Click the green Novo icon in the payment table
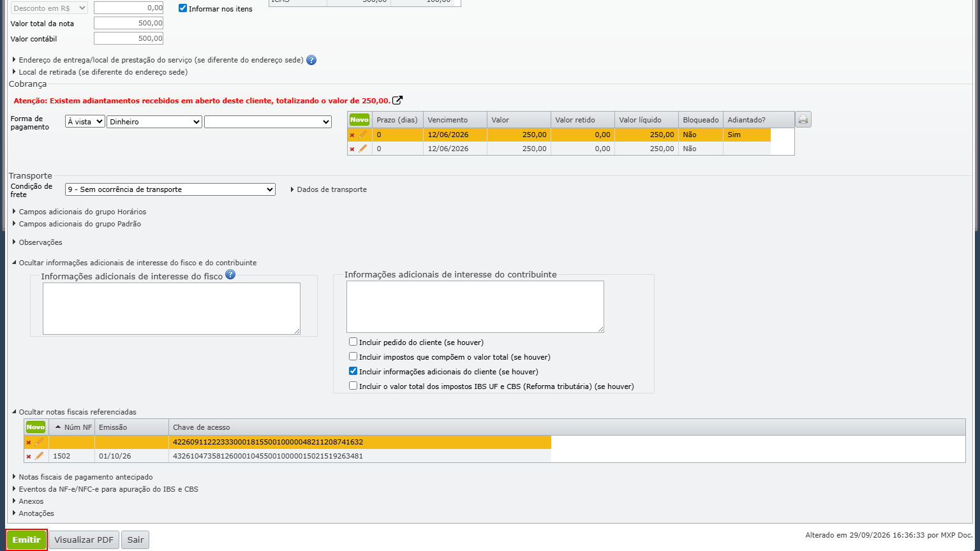 pos(359,119)
